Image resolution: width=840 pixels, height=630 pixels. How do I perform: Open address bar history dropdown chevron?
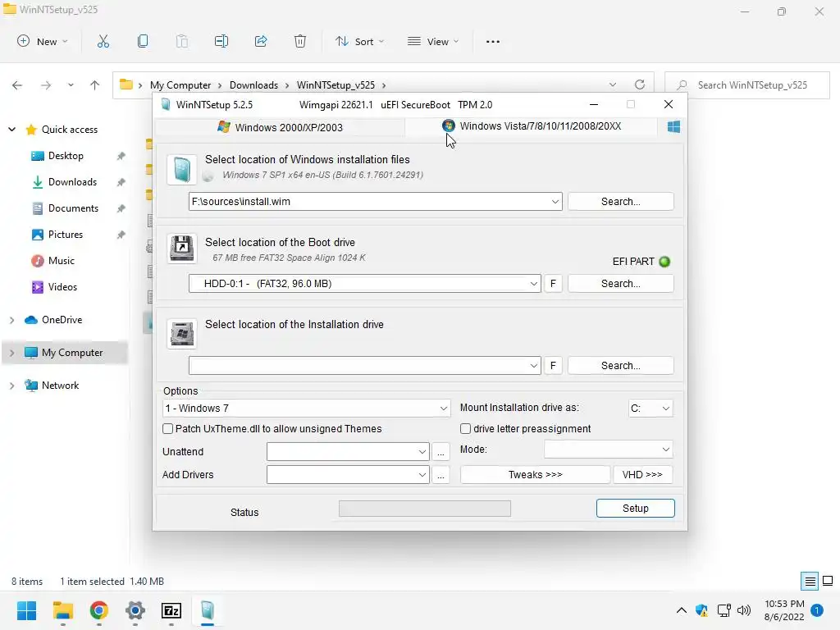tap(612, 84)
